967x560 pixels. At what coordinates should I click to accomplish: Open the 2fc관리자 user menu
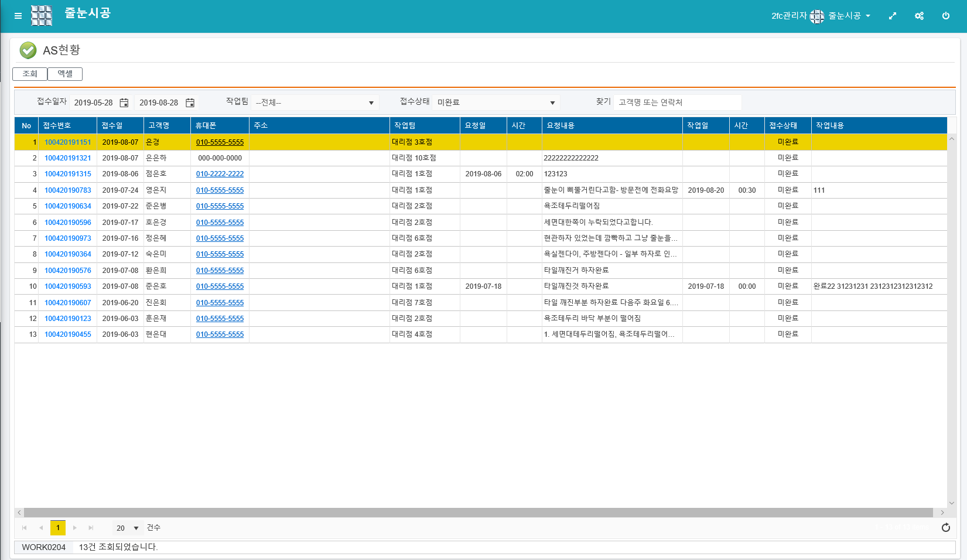tap(820, 16)
